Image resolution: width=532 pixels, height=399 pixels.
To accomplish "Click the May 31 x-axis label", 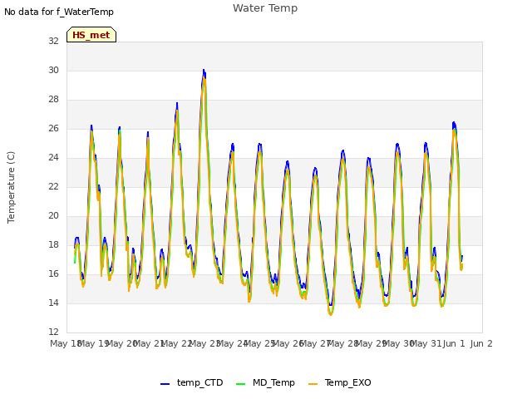I will tap(426, 343).
